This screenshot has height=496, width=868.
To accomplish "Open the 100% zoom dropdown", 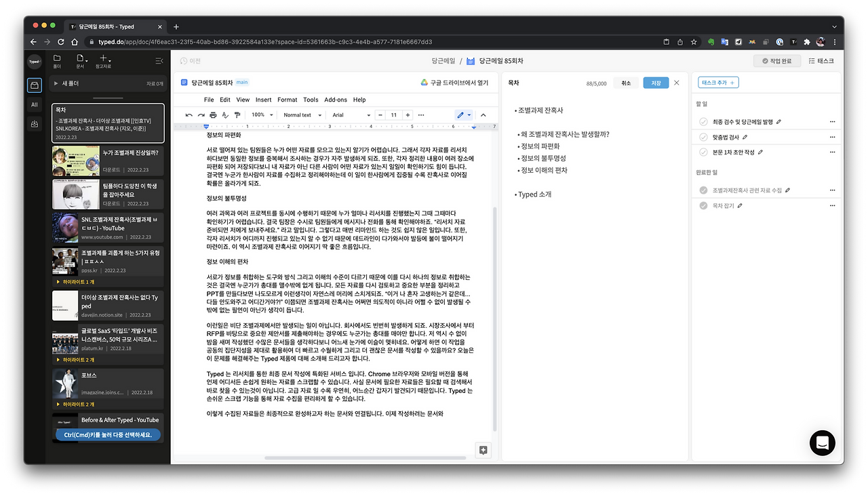I will point(262,115).
